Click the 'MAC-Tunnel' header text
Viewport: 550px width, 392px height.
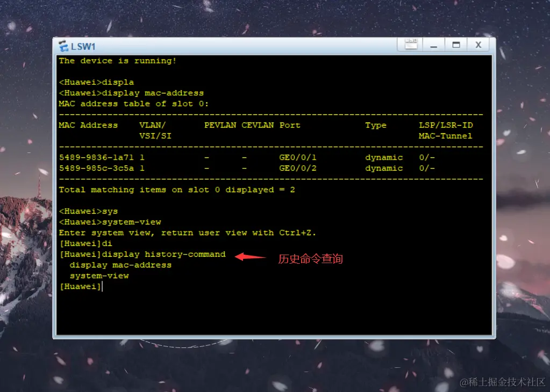446,136
